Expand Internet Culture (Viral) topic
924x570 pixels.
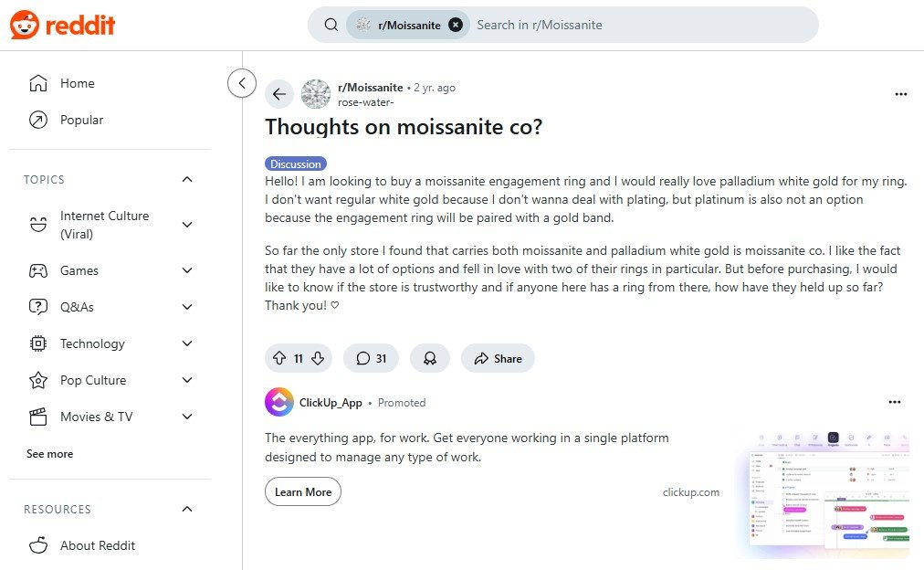pos(187,225)
